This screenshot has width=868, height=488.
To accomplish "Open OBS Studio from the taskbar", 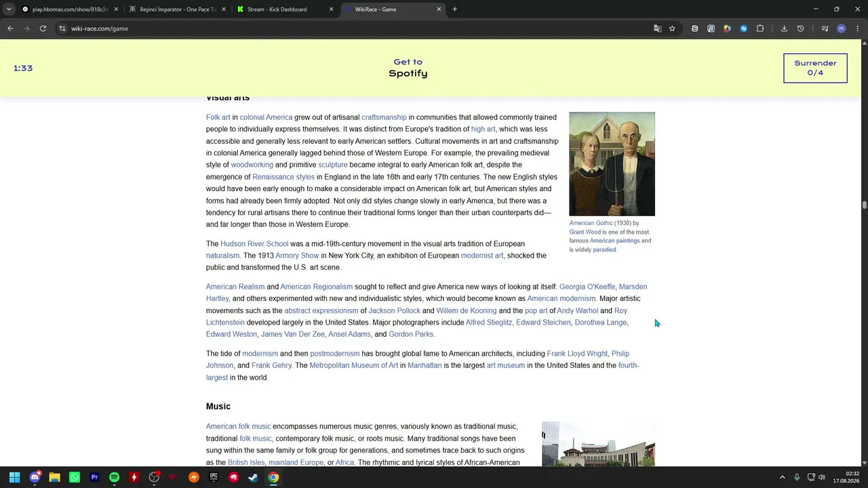I will (x=154, y=477).
